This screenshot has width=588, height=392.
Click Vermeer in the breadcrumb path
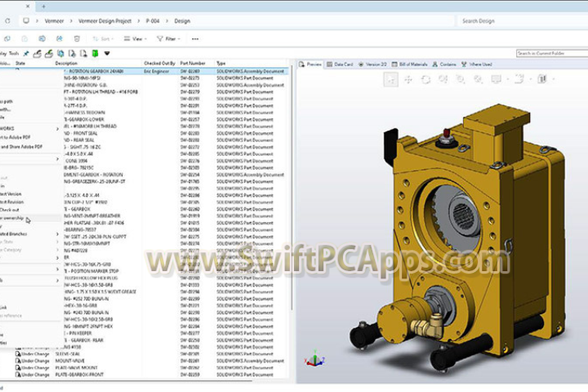[54, 21]
